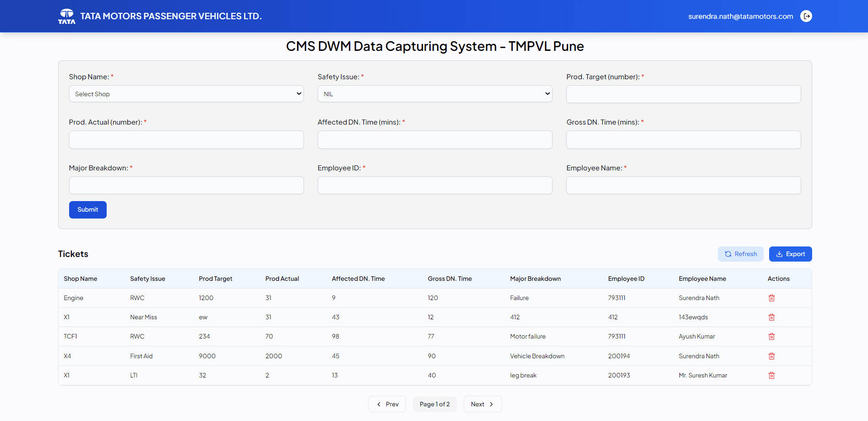868x421 pixels.
Task: Click the Ayush Kumar employee name
Action: coord(697,336)
